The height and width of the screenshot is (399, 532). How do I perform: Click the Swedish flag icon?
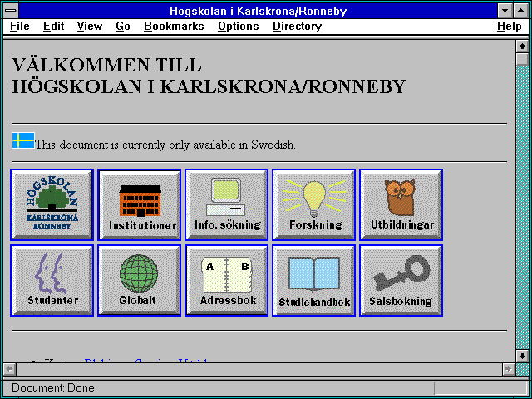pos(23,140)
